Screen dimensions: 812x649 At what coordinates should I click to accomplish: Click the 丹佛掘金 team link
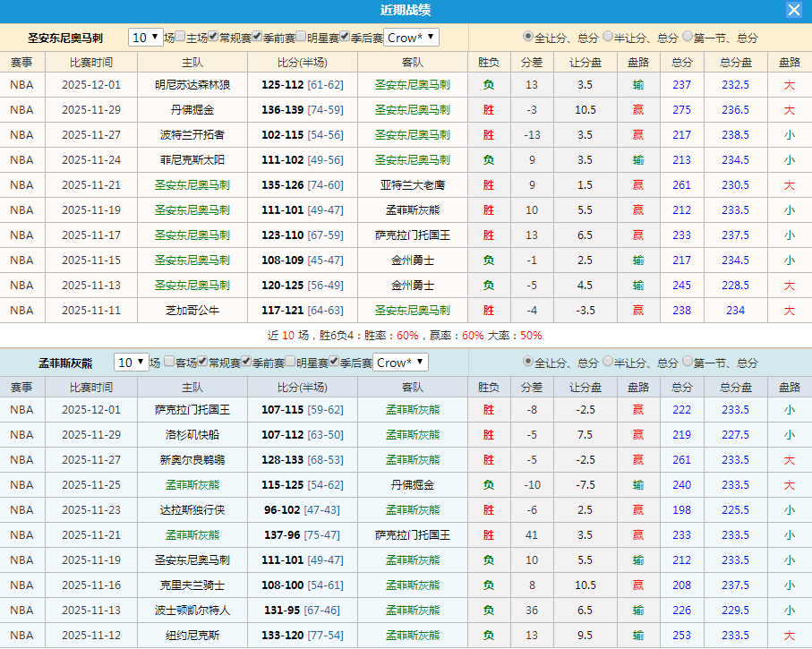click(192, 109)
